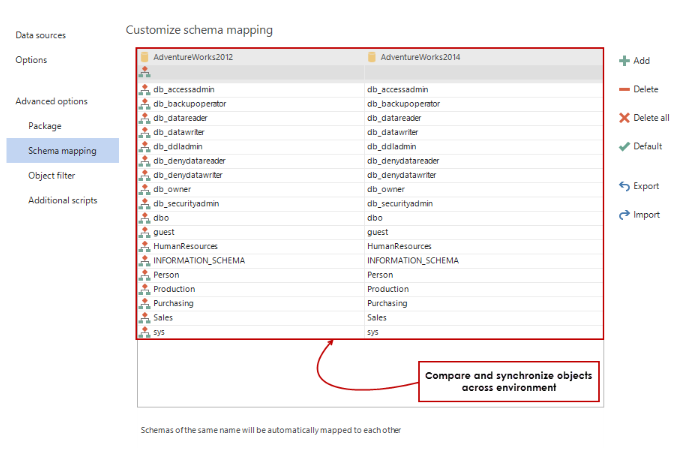Click schema icon beside Purchasing
Screen dimensions: 686x452
pyautogui.click(x=144, y=304)
